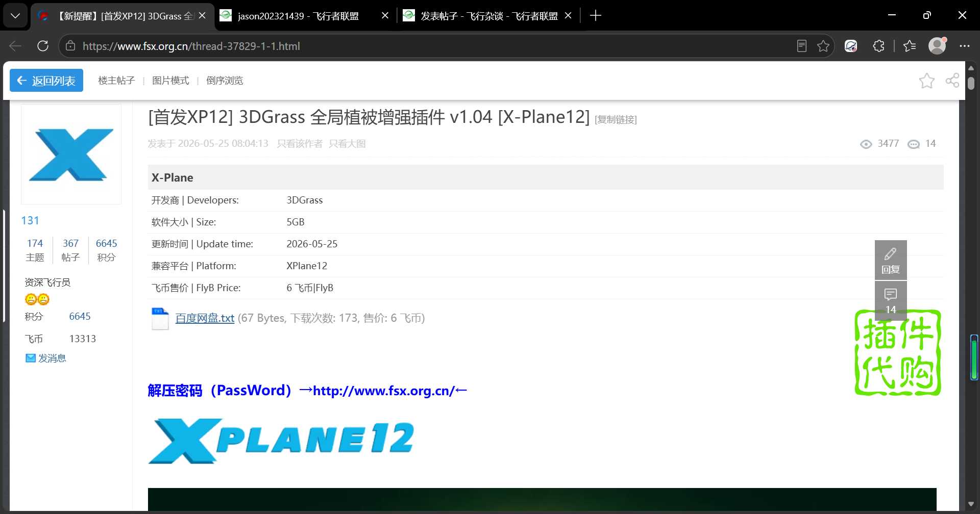The width and height of the screenshot is (980, 514).
Task: Switch to 图片模式 view
Action: [x=170, y=81]
